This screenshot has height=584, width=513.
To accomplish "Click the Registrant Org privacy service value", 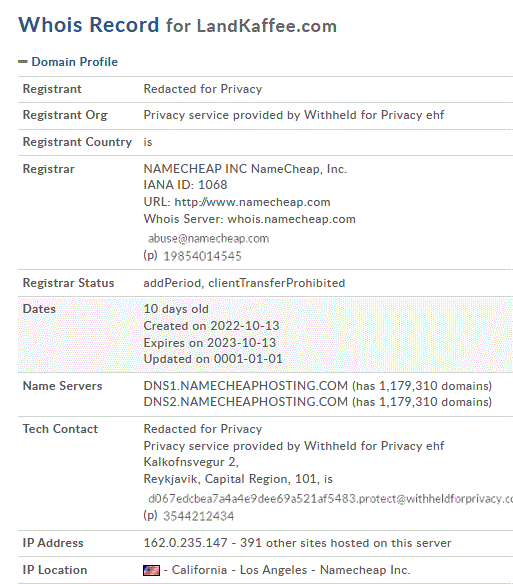I will [x=294, y=115].
